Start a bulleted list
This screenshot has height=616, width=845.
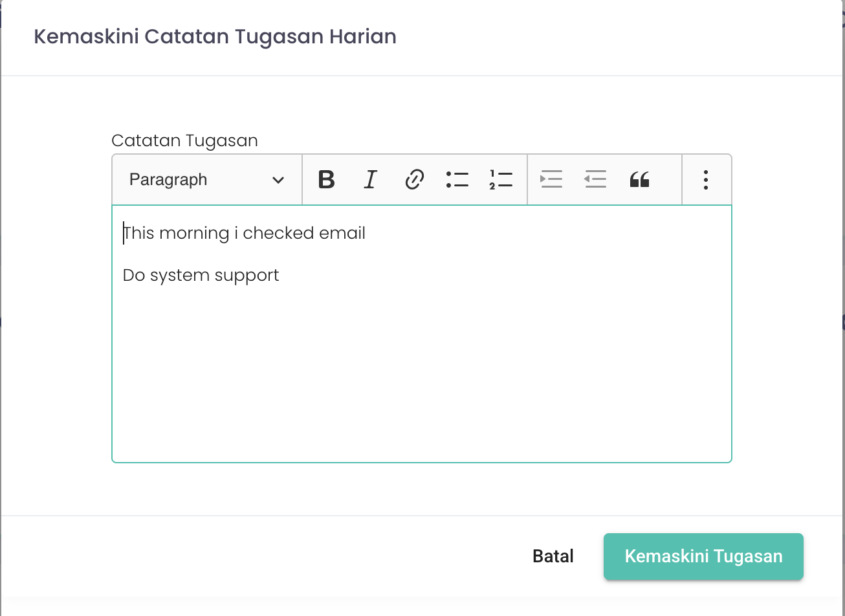tap(457, 179)
